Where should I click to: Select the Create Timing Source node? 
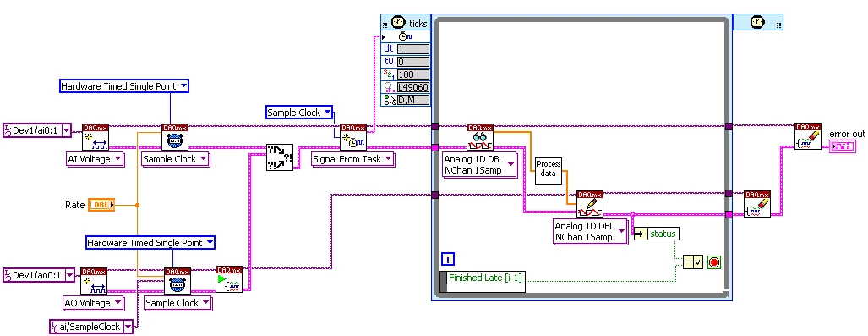point(353,137)
